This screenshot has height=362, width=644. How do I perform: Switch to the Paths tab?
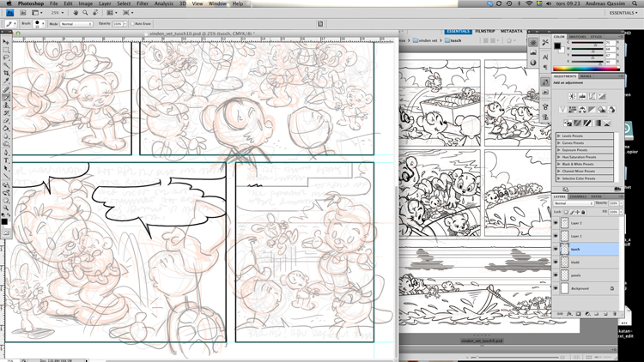597,196
